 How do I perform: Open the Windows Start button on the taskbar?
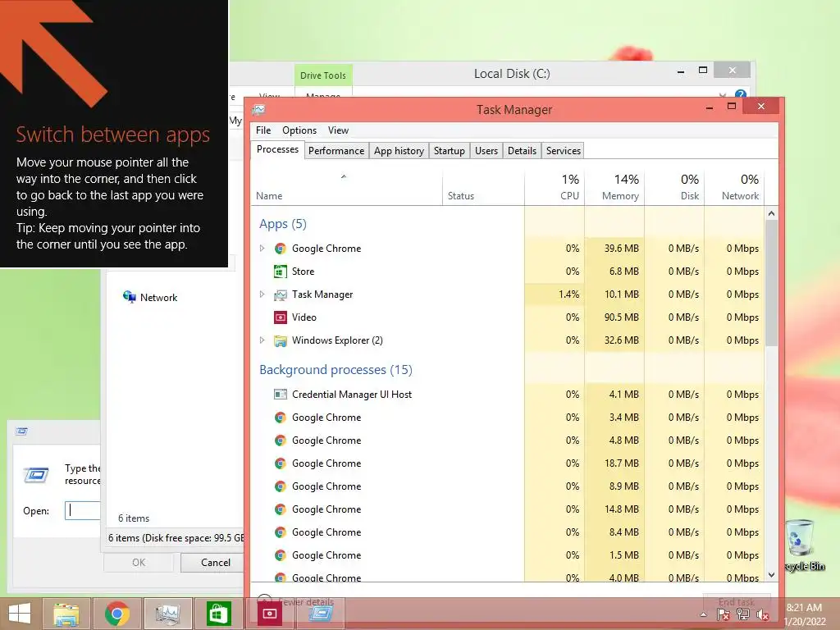(x=20, y=614)
